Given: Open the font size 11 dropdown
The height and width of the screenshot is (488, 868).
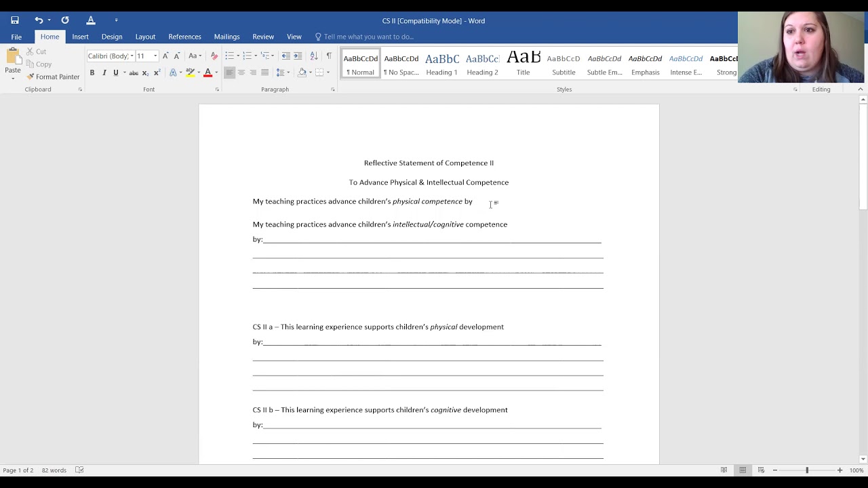Looking at the screenshot, I should click(155, 56).
